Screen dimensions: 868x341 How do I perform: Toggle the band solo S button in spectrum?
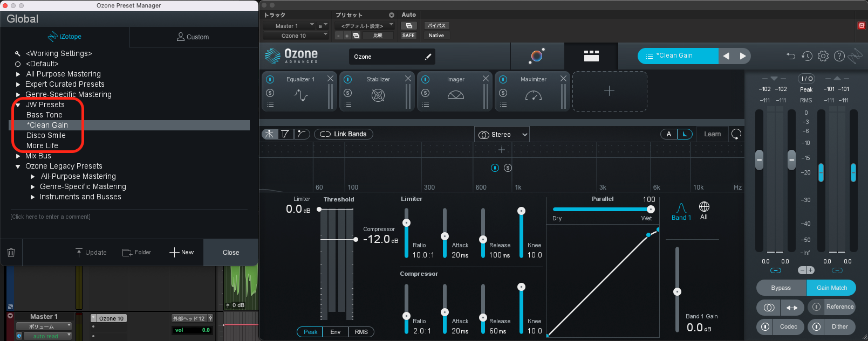tap(508, 168)
